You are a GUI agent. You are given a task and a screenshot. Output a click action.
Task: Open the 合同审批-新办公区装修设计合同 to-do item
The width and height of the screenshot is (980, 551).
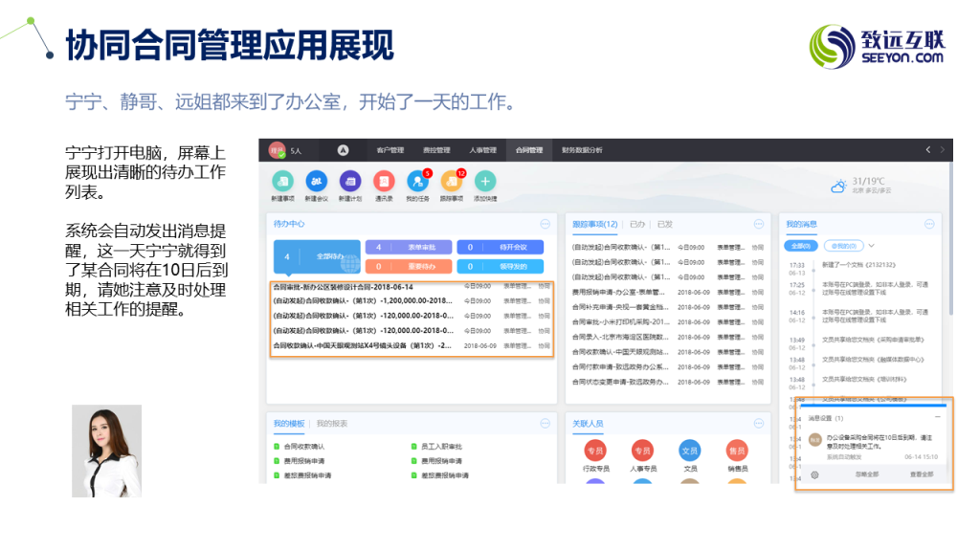click(x=343, y=286)
